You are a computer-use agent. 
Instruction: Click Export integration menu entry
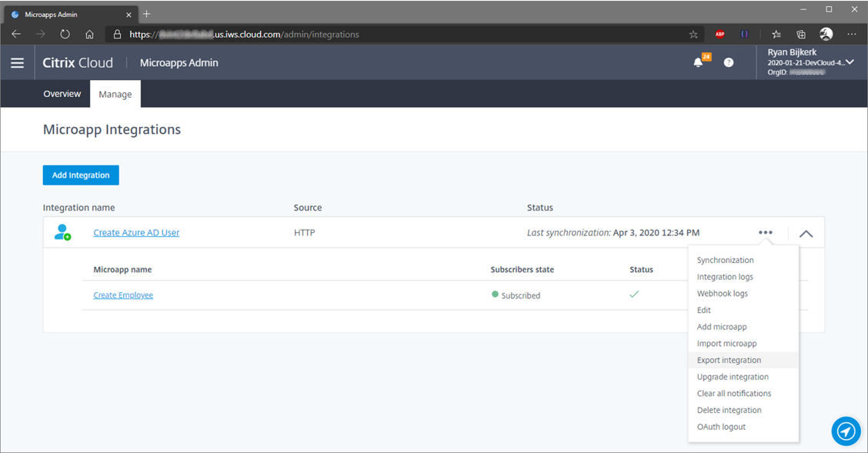click(x=743, y=360)
